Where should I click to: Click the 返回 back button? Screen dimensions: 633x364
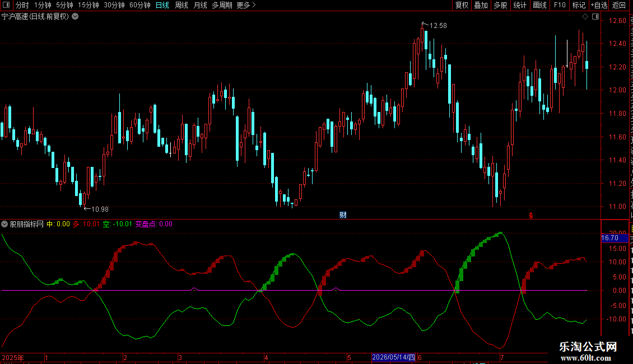click(x=619, y=5)
